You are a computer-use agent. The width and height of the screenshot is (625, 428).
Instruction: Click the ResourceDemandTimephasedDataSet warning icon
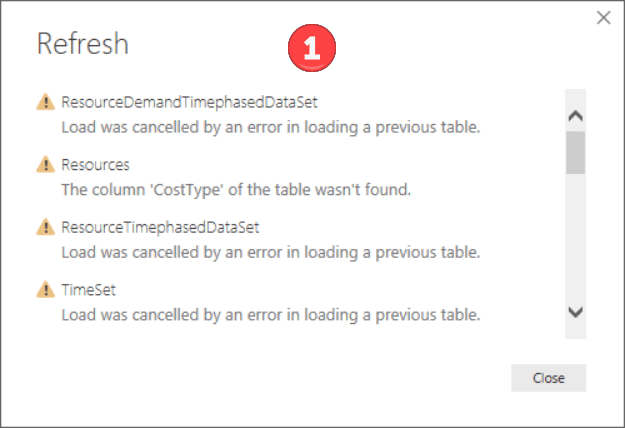pos(45,102)
